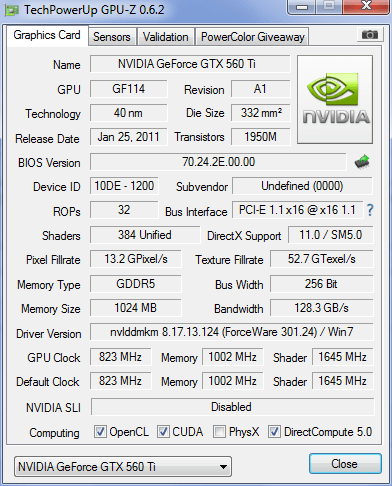
Task: Enable the PhysX checkbox
Action: click(219, 432)
